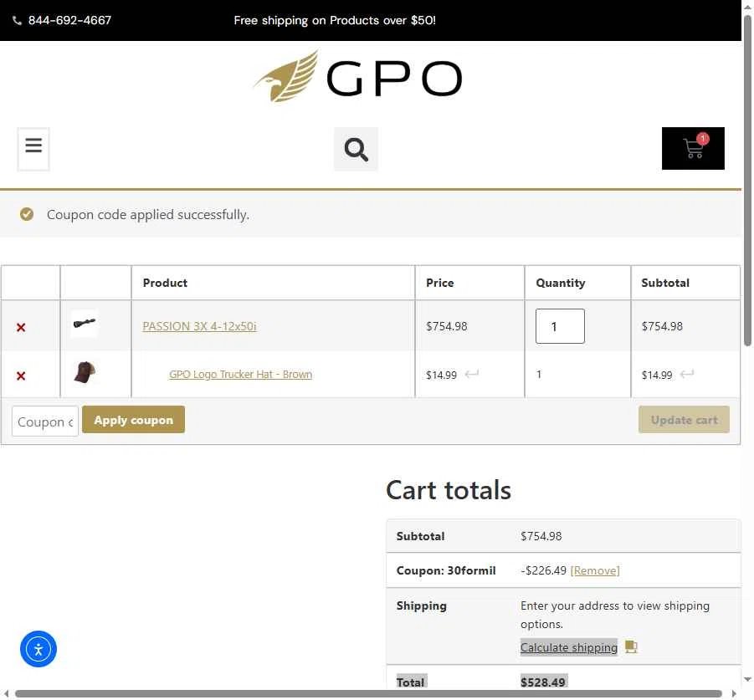This screenshot has height=700, width=754.
Task: Focus the coupon code input field
Action: (45, 422)
